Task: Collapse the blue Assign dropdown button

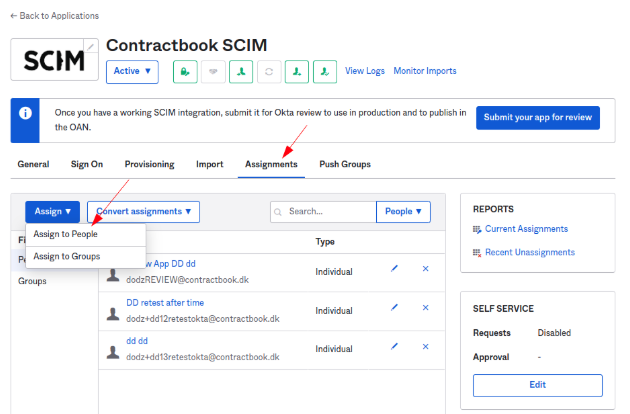Action: pos(53,212)
